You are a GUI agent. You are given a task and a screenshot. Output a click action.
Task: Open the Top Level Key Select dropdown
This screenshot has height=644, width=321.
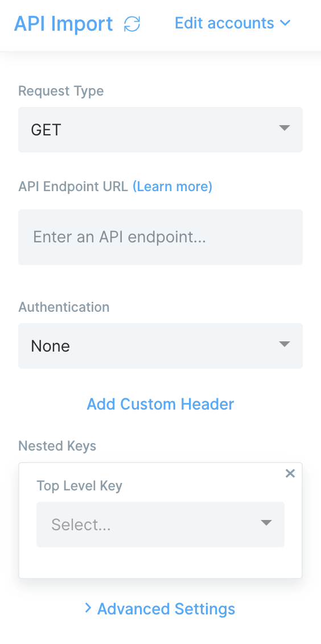pos(160,525)
